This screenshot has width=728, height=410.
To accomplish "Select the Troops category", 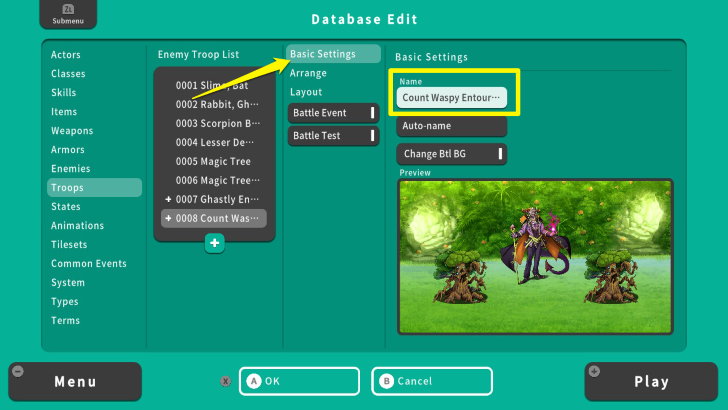I will [x=94, y=188].
